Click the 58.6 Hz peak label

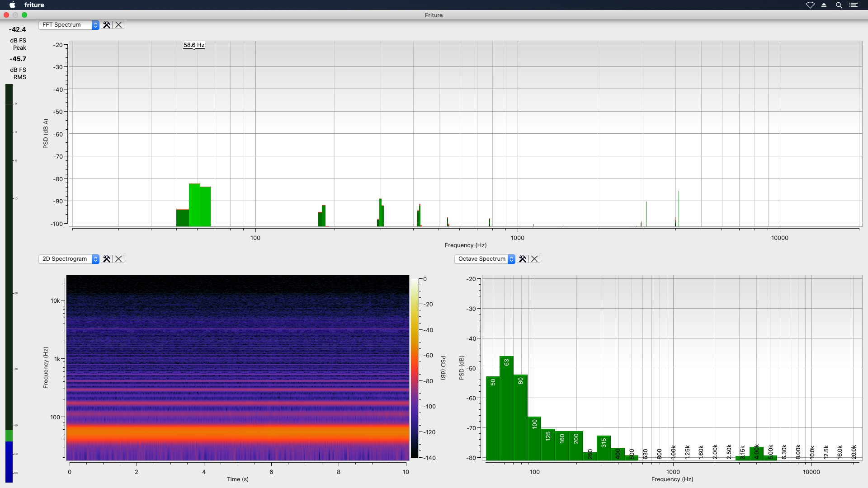click(x=194, y=45)
